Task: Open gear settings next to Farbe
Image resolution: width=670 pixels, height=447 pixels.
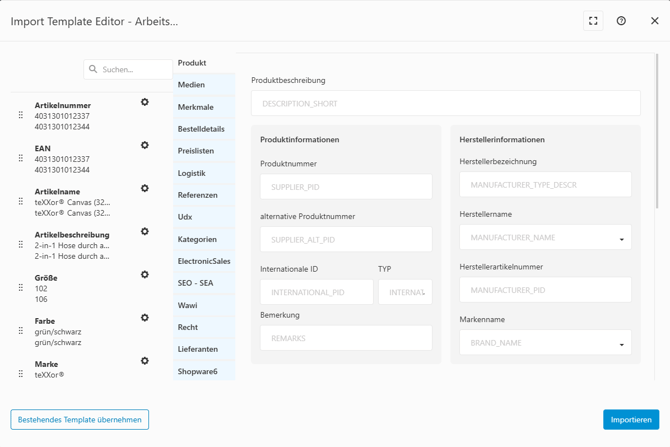Action: point(145,318)
